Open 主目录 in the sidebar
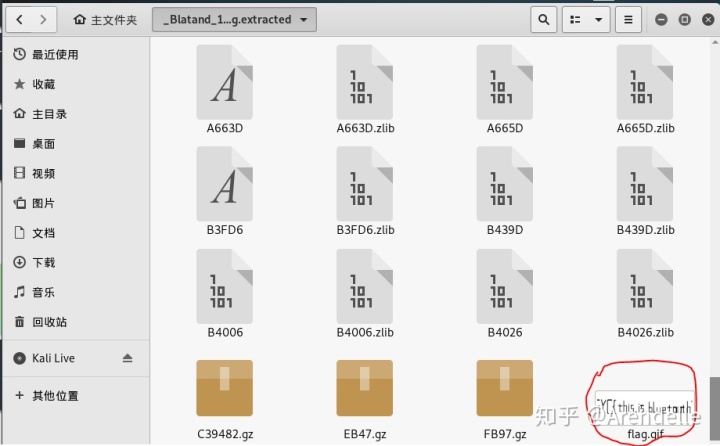This screenshot has height=446, width=720. click(x=76, y=114)
